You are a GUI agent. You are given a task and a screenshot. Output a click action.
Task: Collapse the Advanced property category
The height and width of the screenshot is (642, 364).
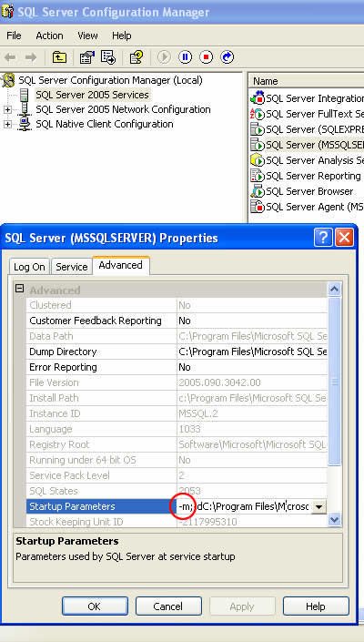[19, 289]
